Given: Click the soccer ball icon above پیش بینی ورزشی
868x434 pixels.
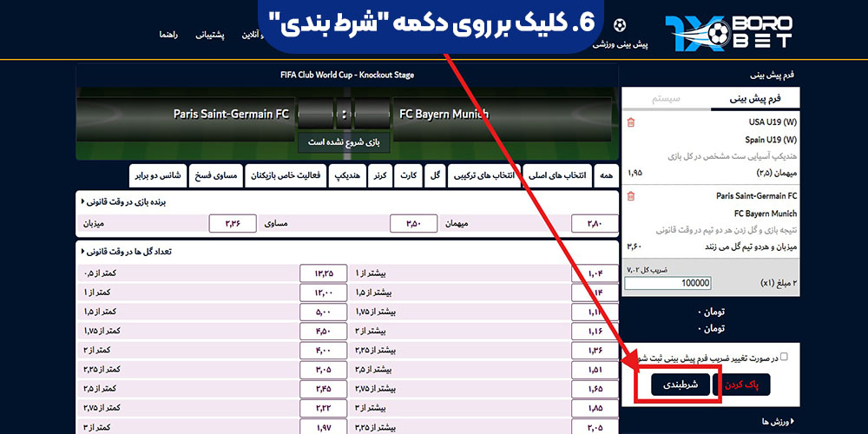Looking at the screenshot, I should (620, 25).
